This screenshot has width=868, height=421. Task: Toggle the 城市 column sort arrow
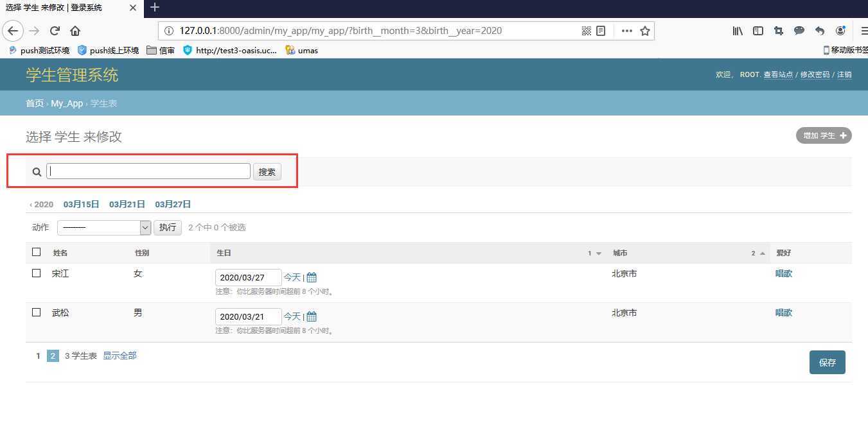pos(763,253)
